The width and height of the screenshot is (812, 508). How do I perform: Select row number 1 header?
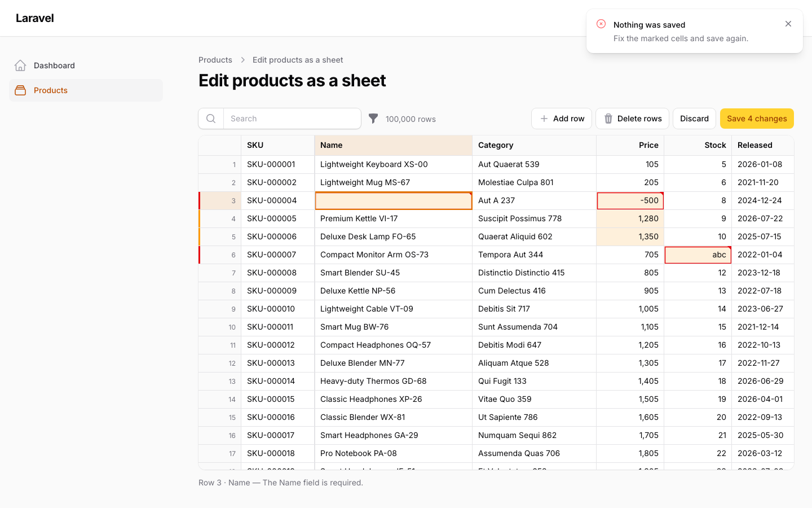[x=220, y=164]
